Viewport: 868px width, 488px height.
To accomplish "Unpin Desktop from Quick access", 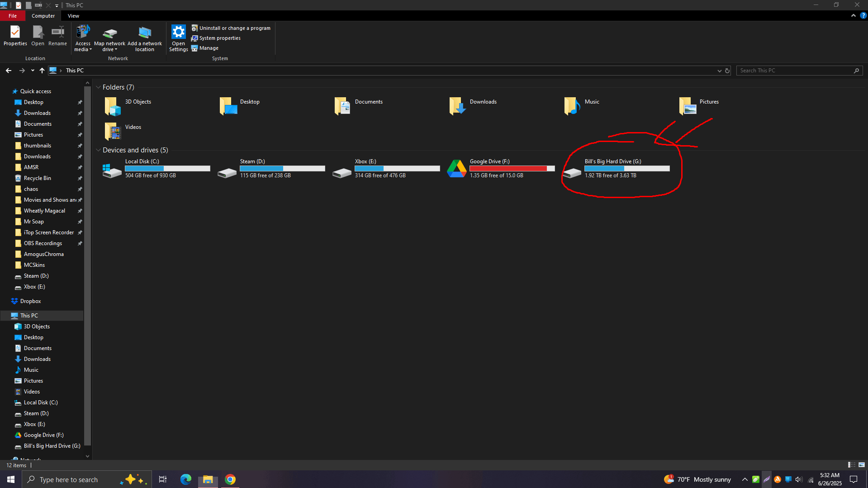I will pyautogui.click(x=80, y=102).
